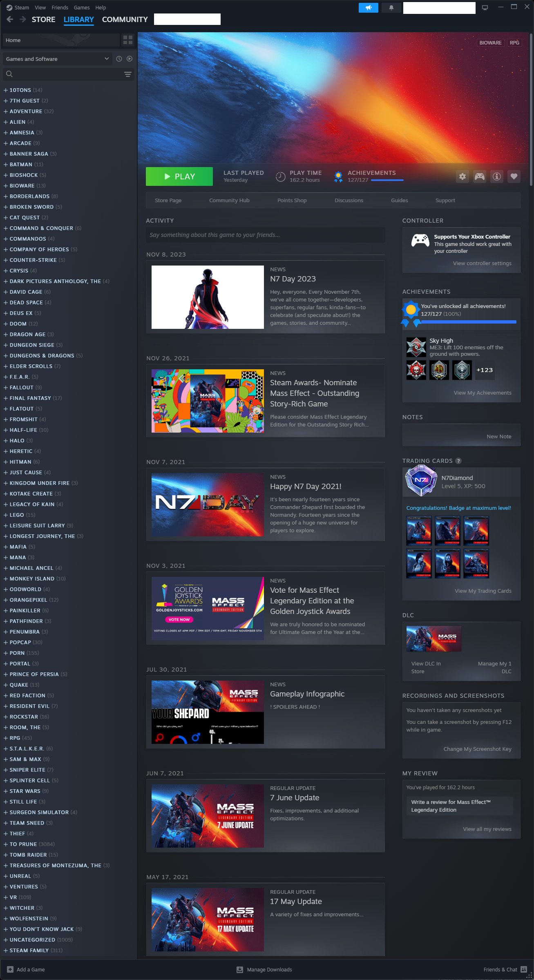Click View DLC In Store

coord(426,667)
